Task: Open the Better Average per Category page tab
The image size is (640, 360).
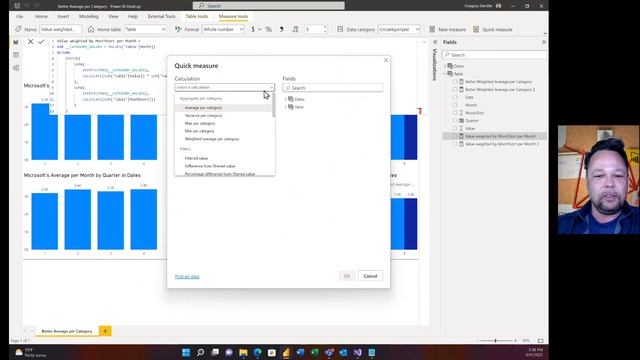Action: [67, 331]
